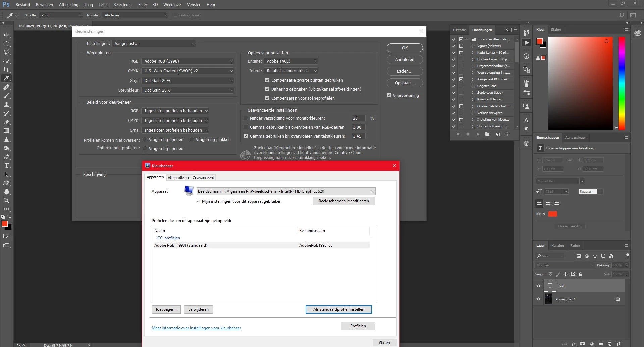The image size is (644, 347).
Task: Open the Steunkleur dropdown
Action: [x=187, y=90]
